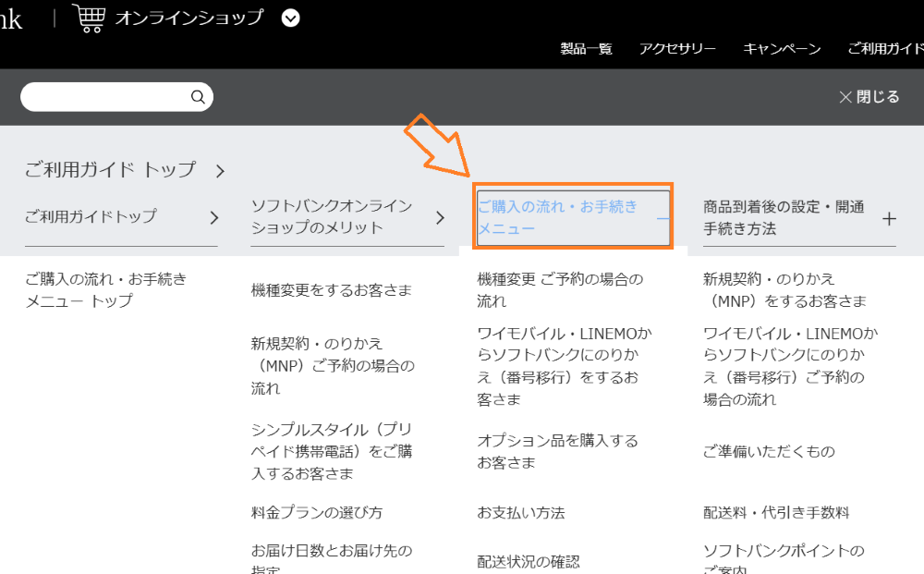This screenshot has width=924, height=574.
Task: Open 新規契約・のりかえ(MNP)をするお客さま link
Action: click(784, 290)
